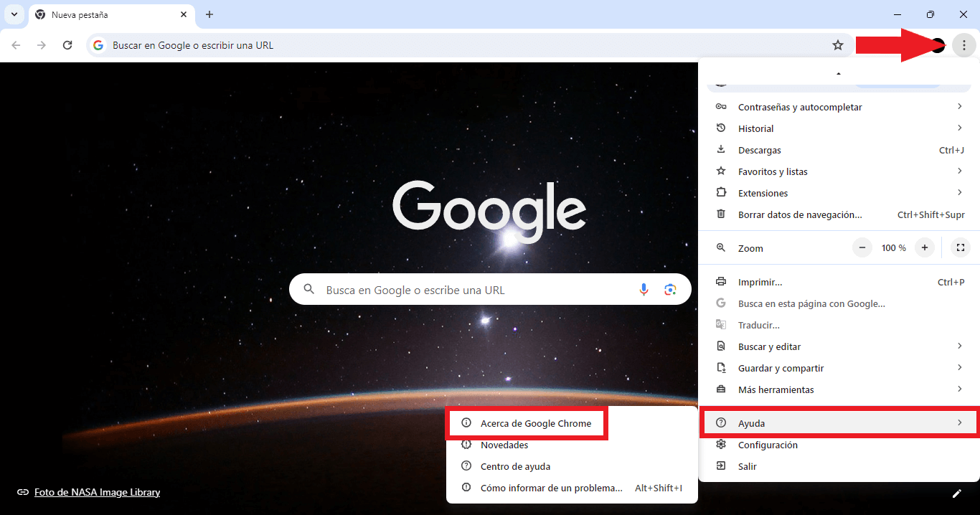980x515 pixels.
Task: Expand the Favoritos y listas chevron
Action: (960, 171)
